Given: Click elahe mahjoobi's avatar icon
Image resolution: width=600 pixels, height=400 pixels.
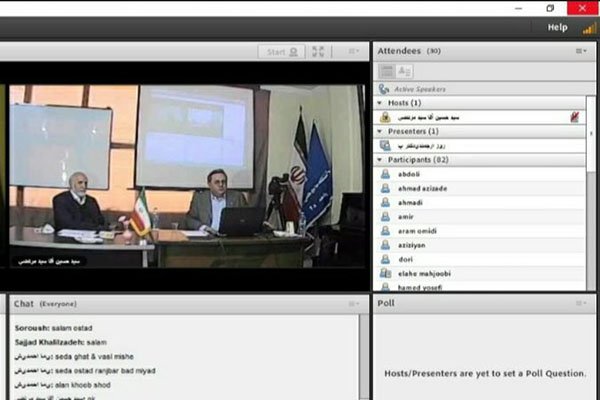Looking at the screenshot, I should (385, 273).
